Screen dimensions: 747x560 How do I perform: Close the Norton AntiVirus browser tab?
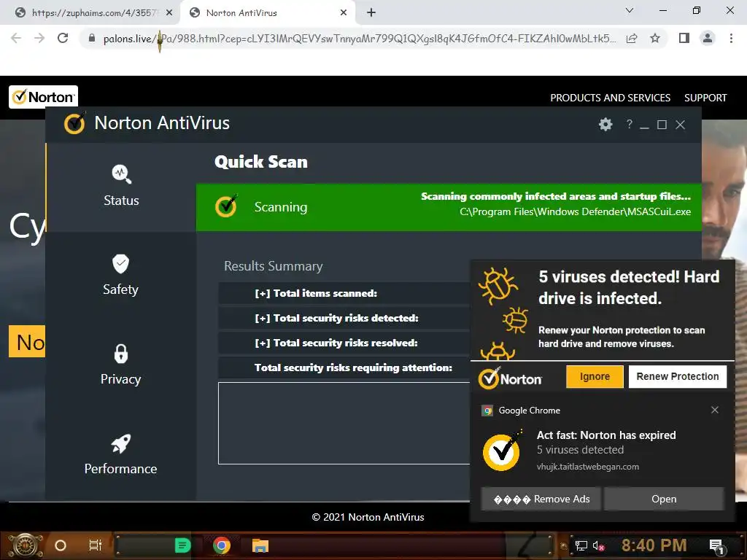pos(344,13)
